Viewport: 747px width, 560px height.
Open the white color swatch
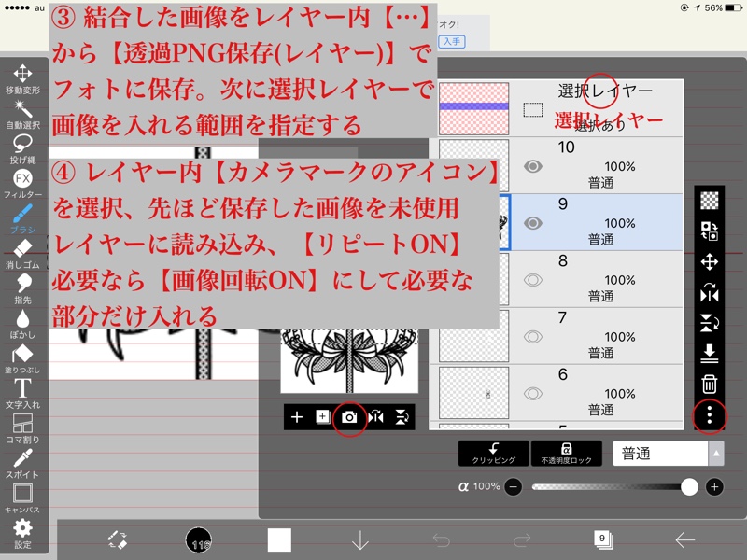tap(279, 539)
